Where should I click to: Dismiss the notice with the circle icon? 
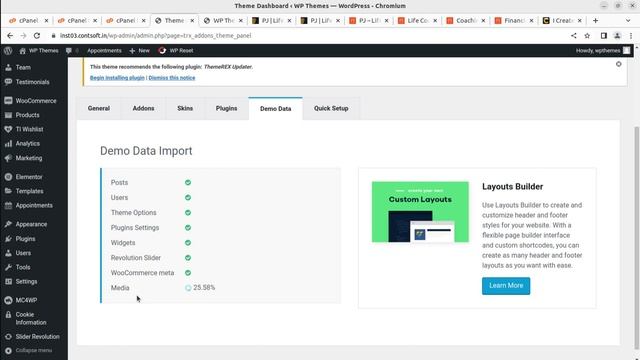(x=618, y=64)
